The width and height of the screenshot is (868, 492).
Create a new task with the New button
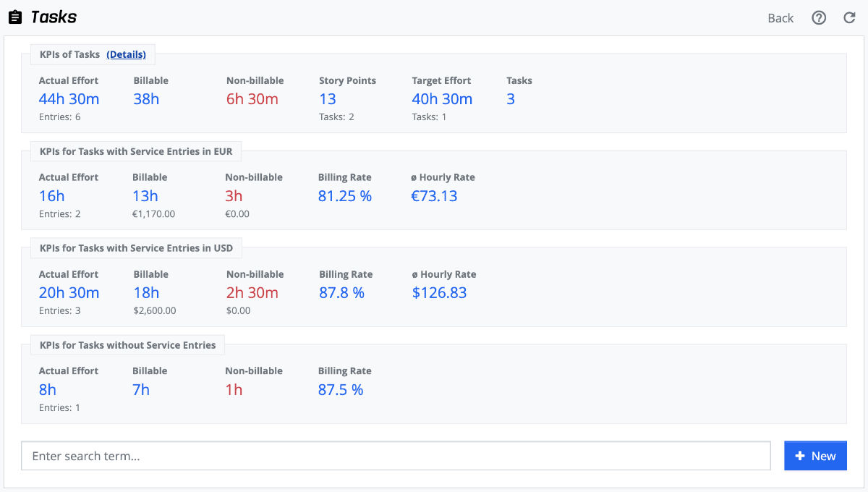click(x=815, y=456)
